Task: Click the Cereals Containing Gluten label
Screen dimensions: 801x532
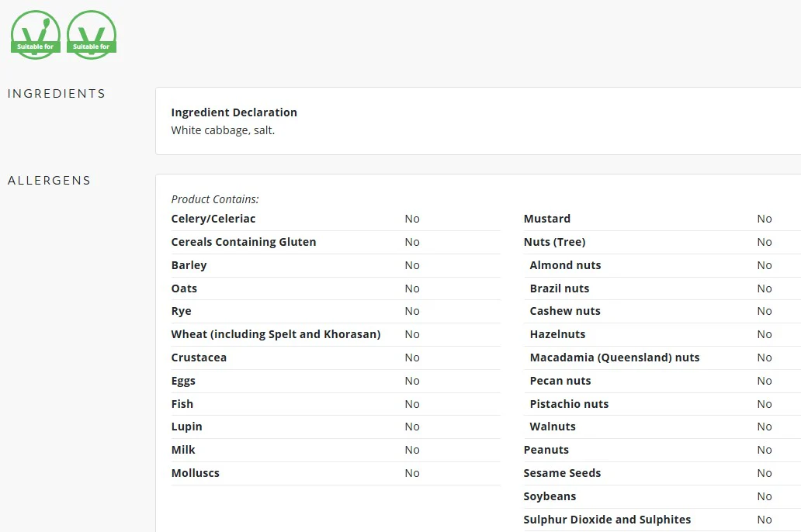Action: [x=244, y=242]
